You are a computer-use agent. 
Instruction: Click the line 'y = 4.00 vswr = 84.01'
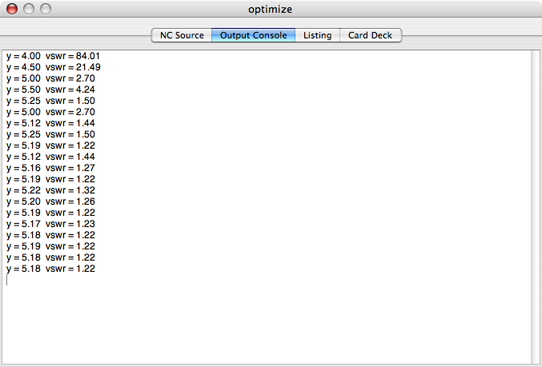click(x=53, y=56)
